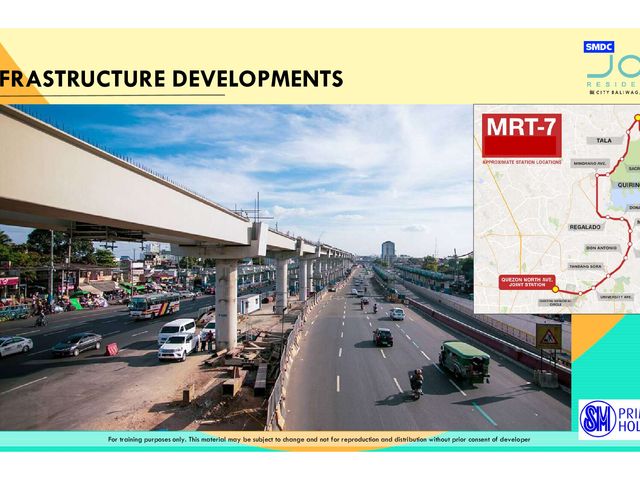
Task: Click the SM Prime Holdings circular logo
Action: [598, 418]
